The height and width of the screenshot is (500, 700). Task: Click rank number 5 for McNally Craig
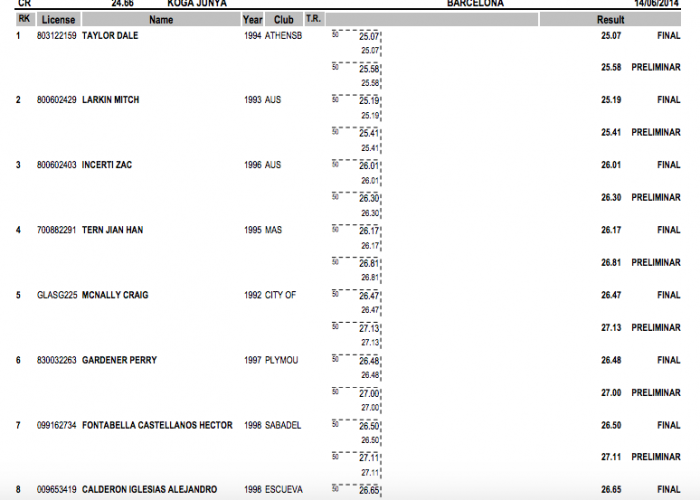[18, 296]
